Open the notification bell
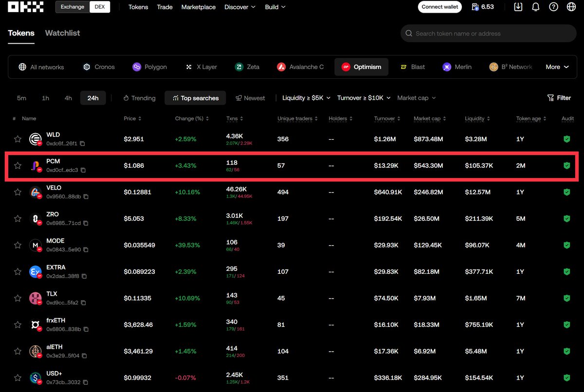 536,7
